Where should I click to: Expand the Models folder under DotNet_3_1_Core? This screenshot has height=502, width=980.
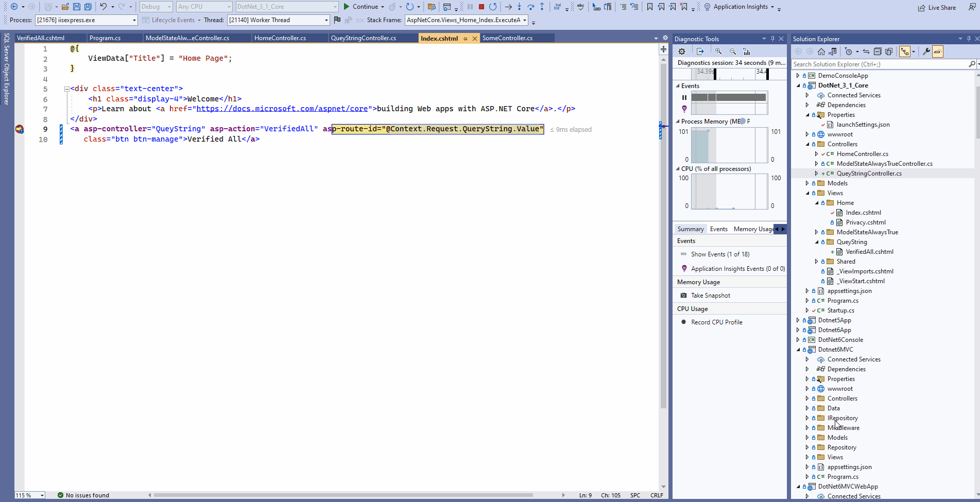[x=807, y=183]
